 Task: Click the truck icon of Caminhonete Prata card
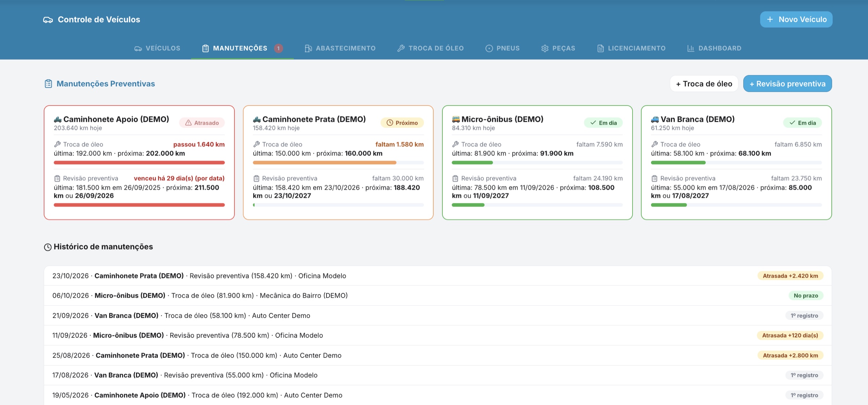(x=257, y=119)
